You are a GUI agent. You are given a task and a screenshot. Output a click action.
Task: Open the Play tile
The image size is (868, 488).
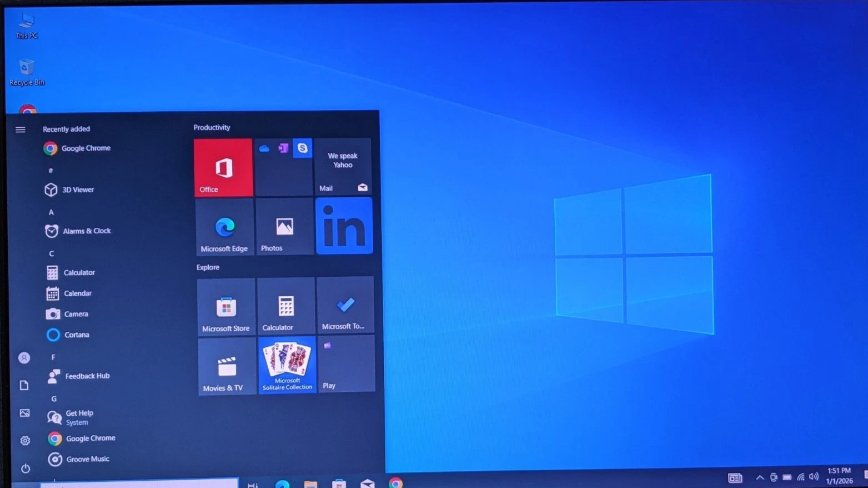[347, 364]
